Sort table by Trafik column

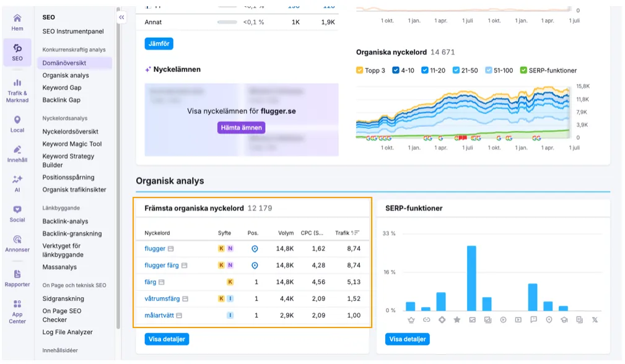pos(347,233)
